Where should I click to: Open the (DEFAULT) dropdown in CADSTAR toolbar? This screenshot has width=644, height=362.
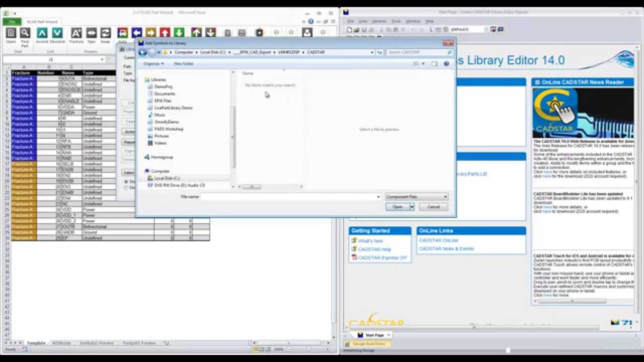(486, 30)
